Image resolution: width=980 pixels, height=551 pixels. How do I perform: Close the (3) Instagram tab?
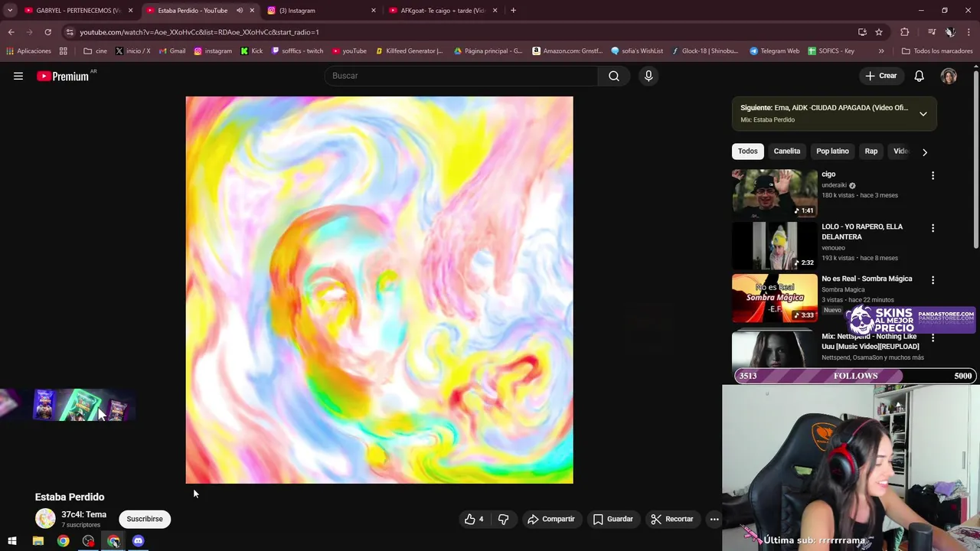(x=373, y=11)
